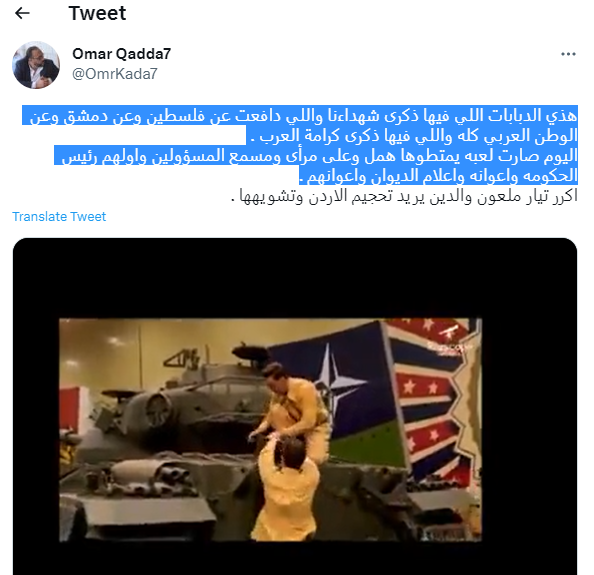Open the three-dot more options menu
Screen dimensions: 594x575
(x=568, y=54)
